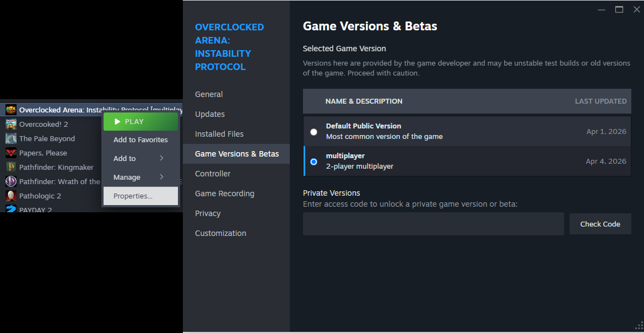This screenshot has height=333, width=644.
Task: Select Overclocked Arena: Instability Protocol library row
Action: (x=91, y=110)
